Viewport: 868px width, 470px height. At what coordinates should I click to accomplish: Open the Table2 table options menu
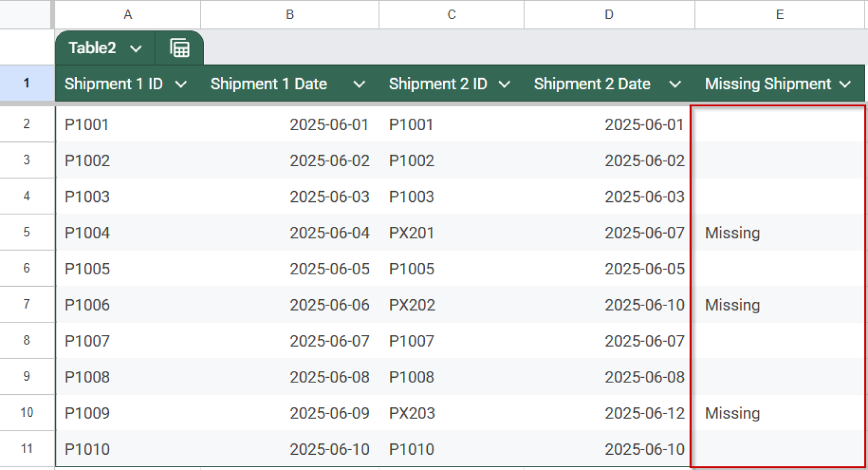pos(136,48)
